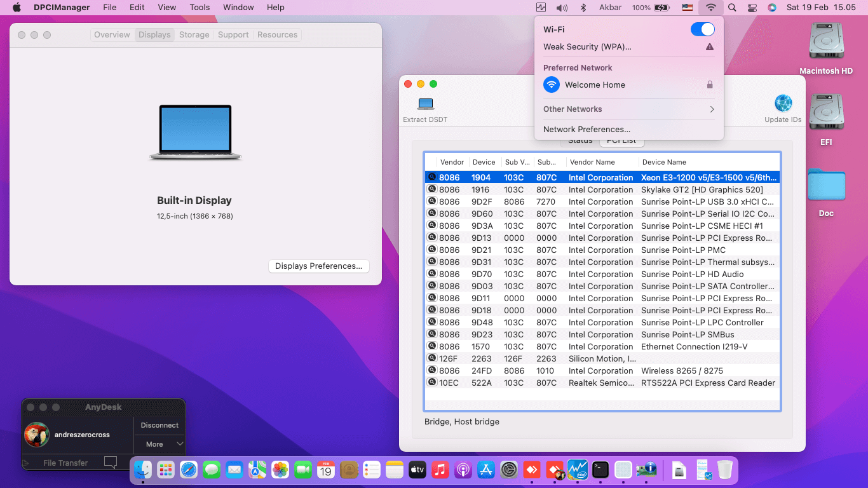The height and width of the screenshot is (488, 868).
Task: Open Intel Power Gadget from the dock
Action: (577, 470)
